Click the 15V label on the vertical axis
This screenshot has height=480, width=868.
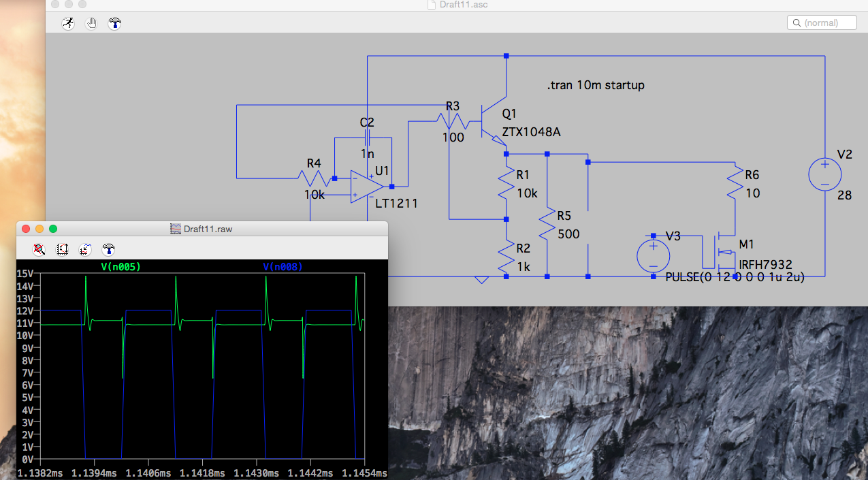coord(25,273)
